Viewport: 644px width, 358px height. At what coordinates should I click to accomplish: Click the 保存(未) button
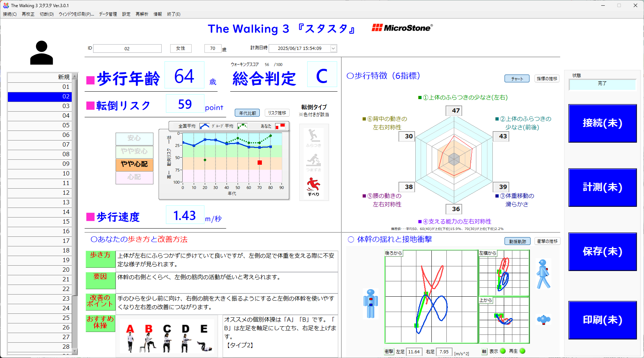pos(602,252)
